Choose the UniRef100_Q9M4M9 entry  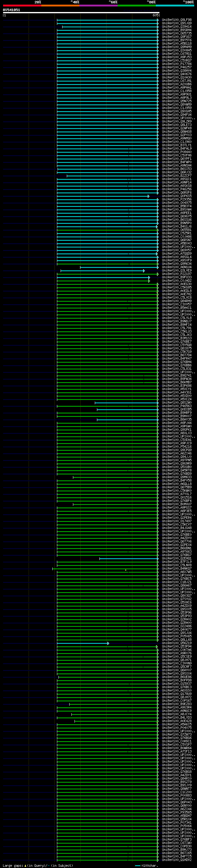[176, 47]
